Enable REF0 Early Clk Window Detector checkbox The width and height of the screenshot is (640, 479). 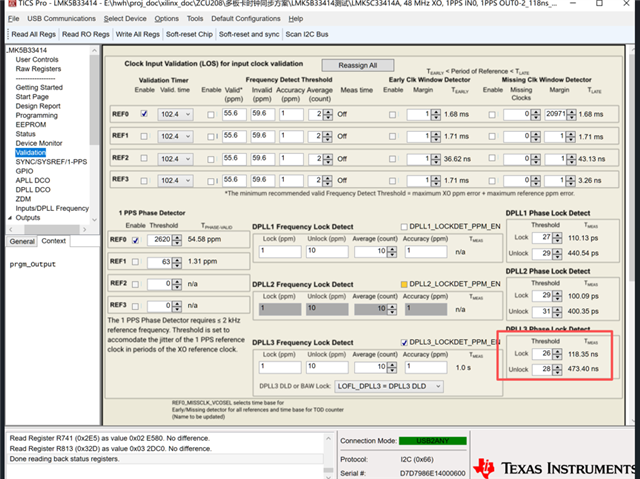pyautogui.click(x=392, y=115)
